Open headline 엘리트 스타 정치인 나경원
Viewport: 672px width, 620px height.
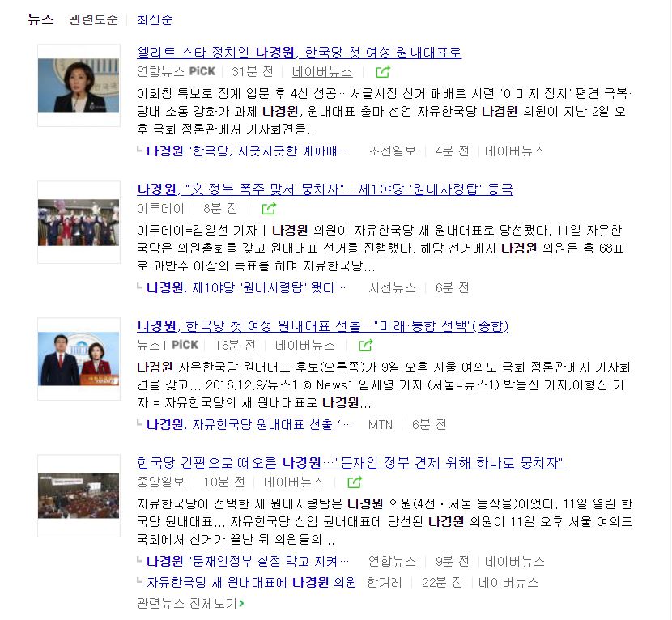tap(299, 53)
